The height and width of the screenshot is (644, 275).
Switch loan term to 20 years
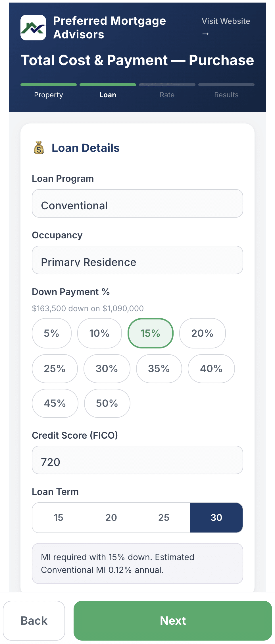point(111,517)
